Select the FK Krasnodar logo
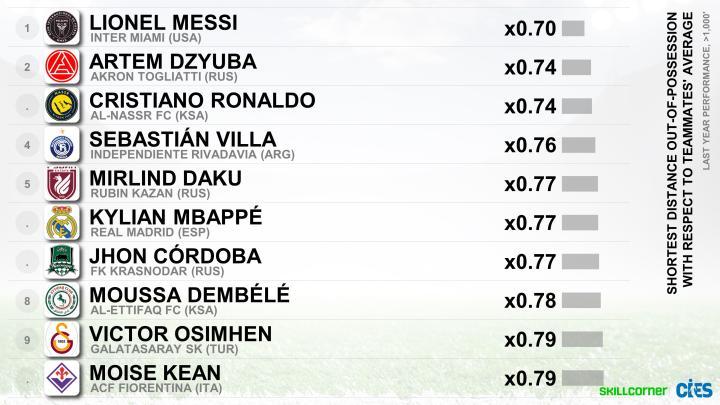Screen dimensions: 720x405 [x=62, y=261]
